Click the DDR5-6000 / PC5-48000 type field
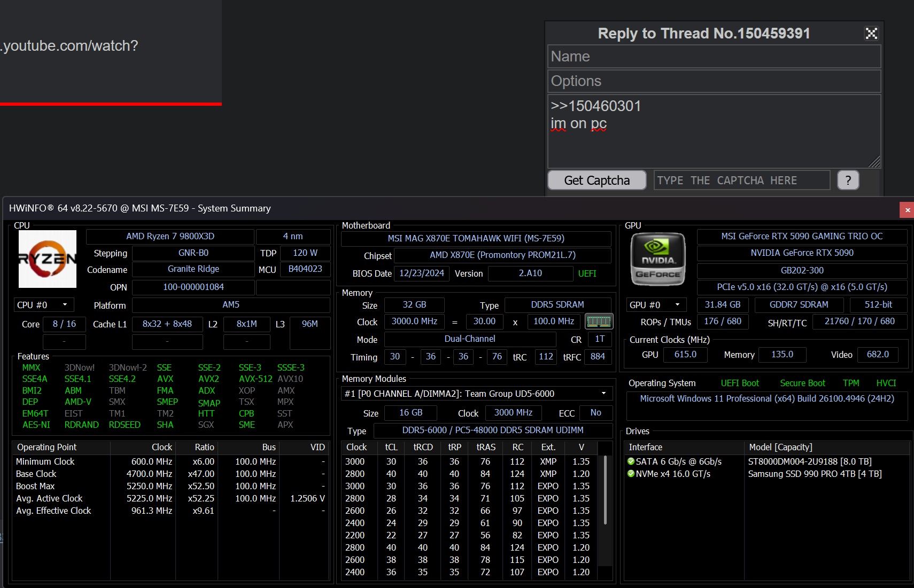 point(493,430)
